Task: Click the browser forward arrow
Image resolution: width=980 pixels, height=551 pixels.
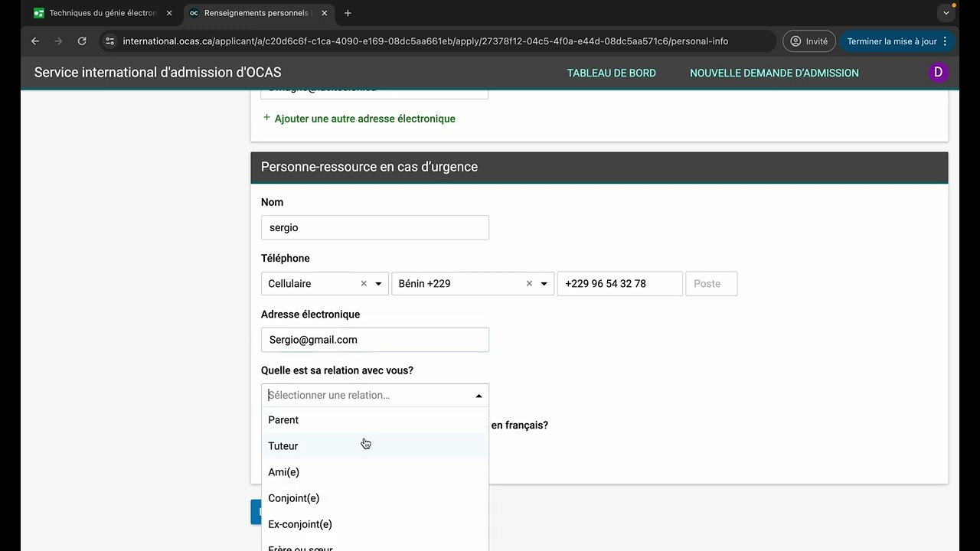Action: (x=58, y=41)
